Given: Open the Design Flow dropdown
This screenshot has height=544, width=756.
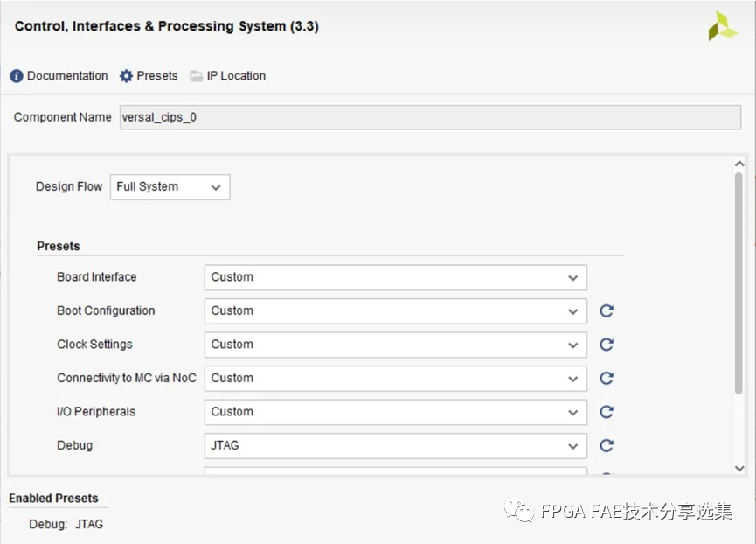Looking at the screenshot, I should [x=170, y=186].
